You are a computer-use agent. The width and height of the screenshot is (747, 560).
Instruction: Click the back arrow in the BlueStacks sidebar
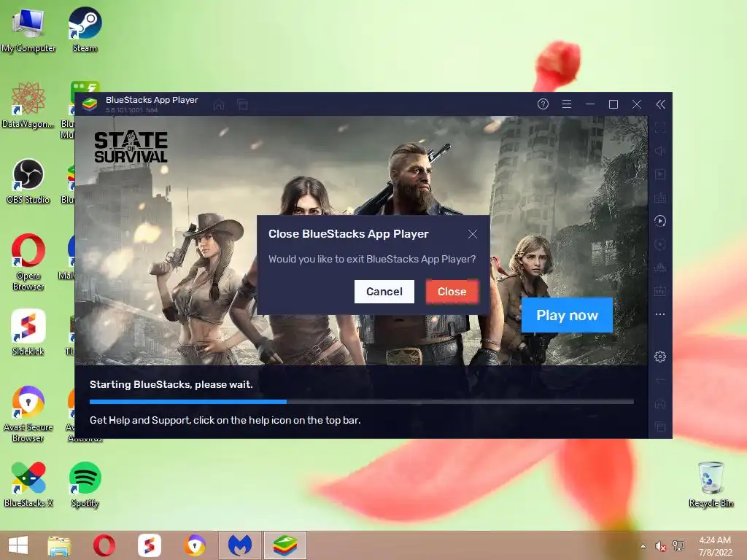[659, 380]
